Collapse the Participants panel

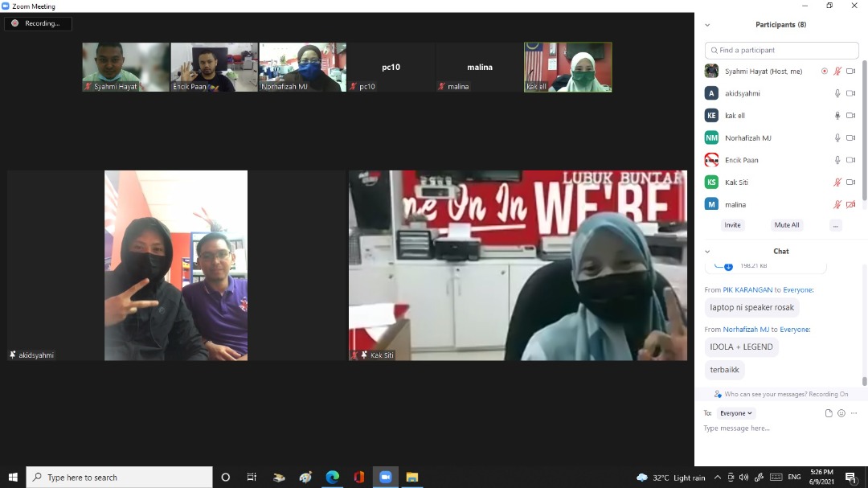[x=707, y=24]
